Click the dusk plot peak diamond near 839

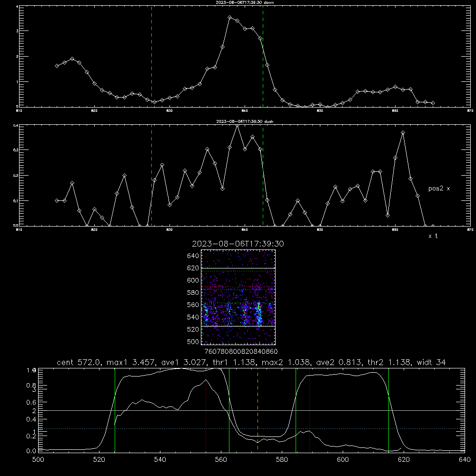pos(238,126)
